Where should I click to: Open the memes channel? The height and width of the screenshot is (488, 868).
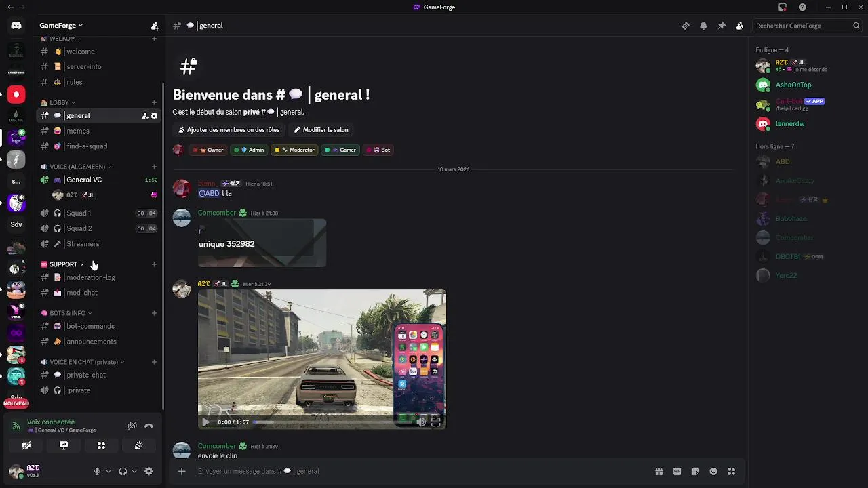click(x=98, y=131)
